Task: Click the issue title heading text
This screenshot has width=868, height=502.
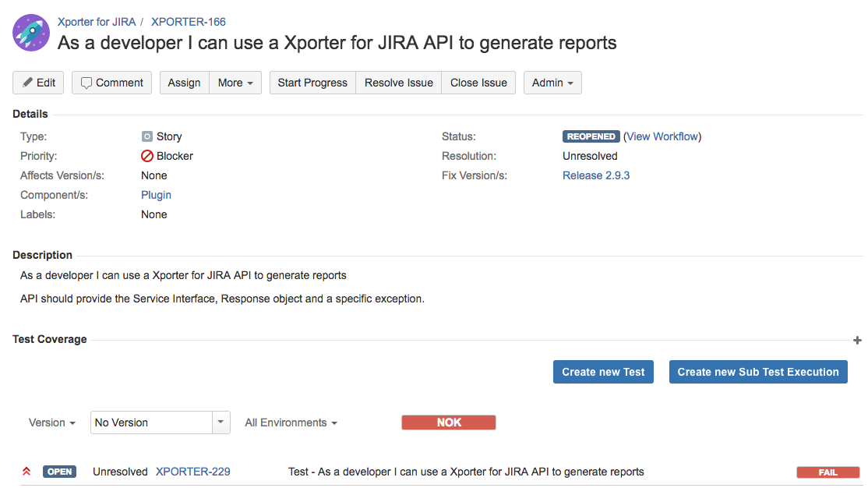Action: pyautogui.click(x=337, y=43)
